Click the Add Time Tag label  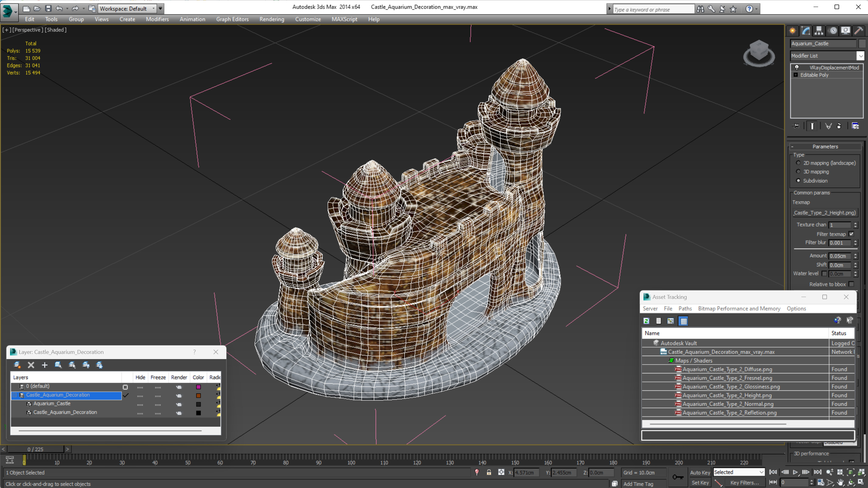tap(638, 484)
